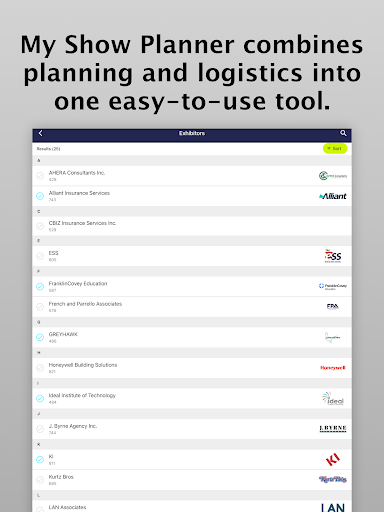Check AHERA Consultants Inc. as favorite
This screenshot has height=512, width=384.
40,176
